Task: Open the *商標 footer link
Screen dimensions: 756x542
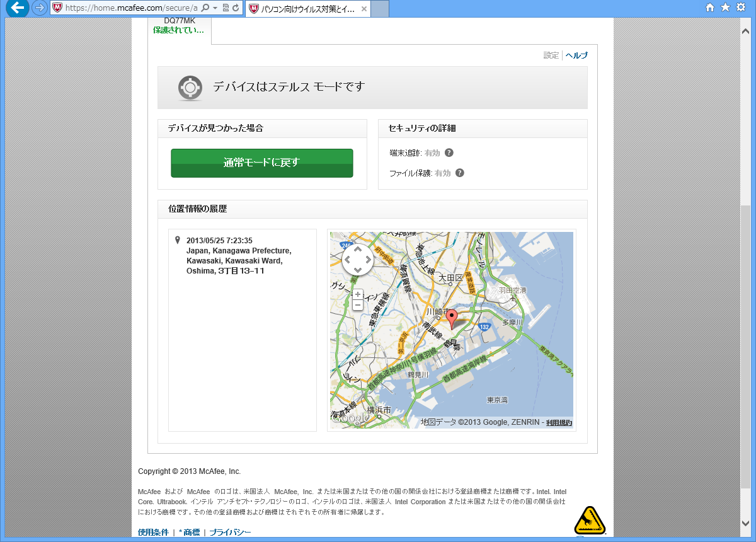Action: point(189,533)
